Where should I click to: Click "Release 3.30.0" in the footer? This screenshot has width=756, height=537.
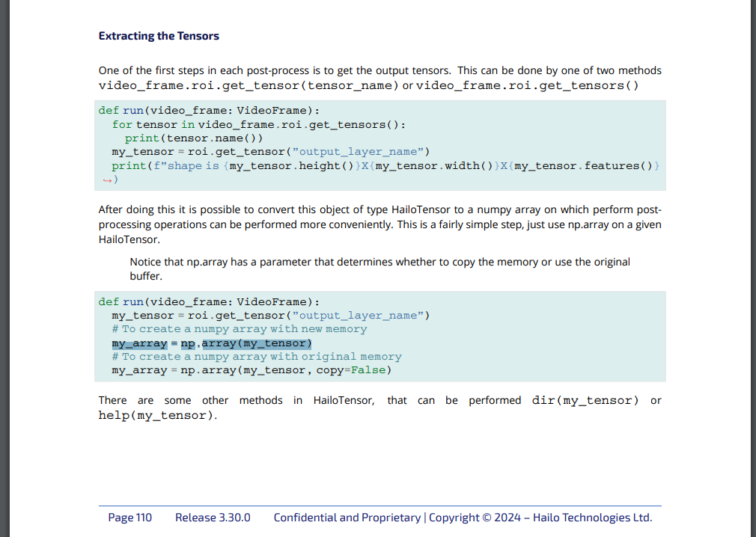tap(213, 518)
